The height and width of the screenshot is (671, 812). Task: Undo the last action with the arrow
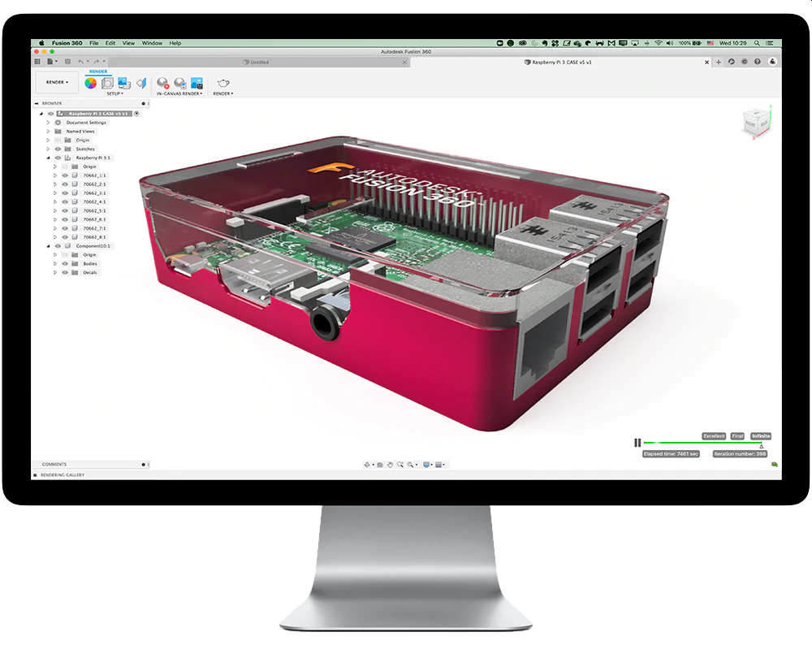[x=80, y=62]
